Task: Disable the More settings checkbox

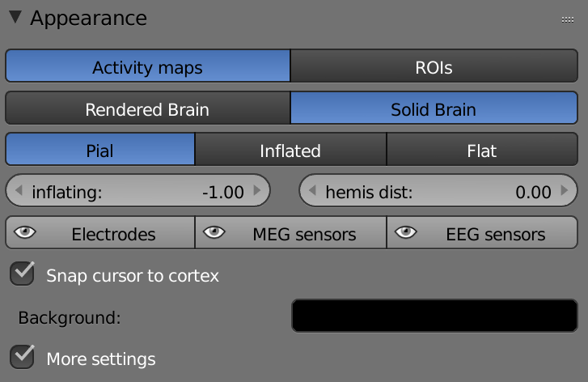Action: coord(22,356)
